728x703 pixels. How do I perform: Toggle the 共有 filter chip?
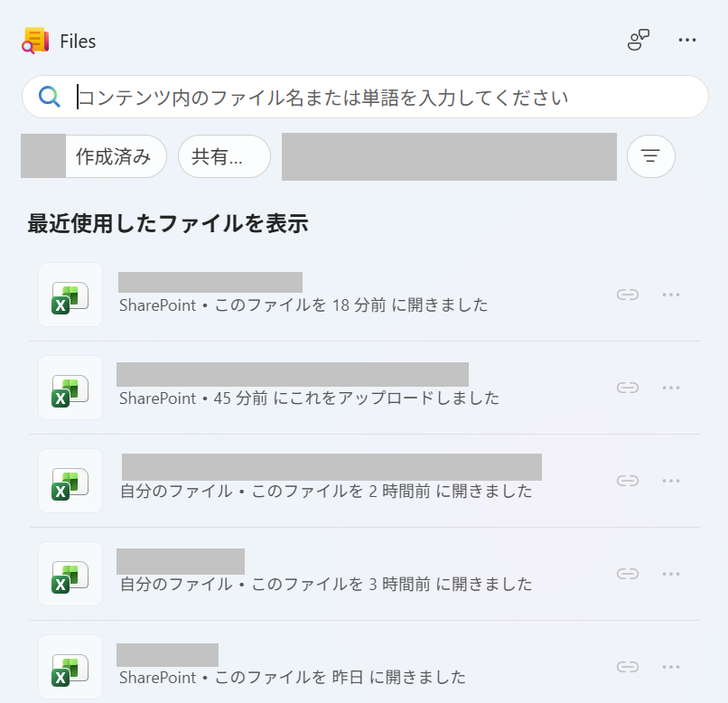(223, 155)
